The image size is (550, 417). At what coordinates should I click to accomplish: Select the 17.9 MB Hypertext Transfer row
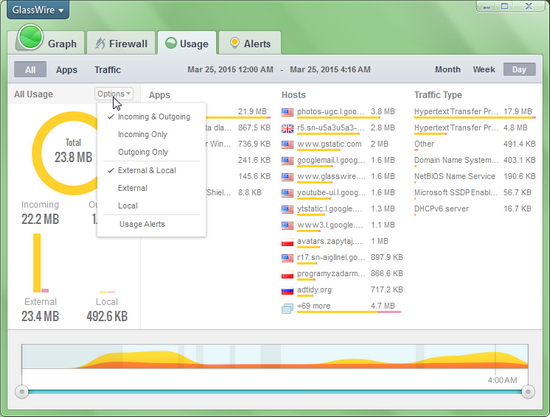[475, 112]
